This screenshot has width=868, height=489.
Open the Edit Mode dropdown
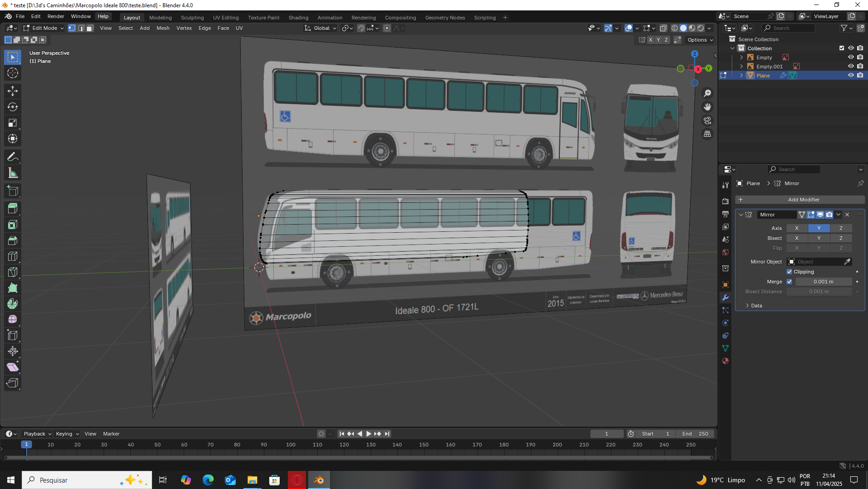43,28
